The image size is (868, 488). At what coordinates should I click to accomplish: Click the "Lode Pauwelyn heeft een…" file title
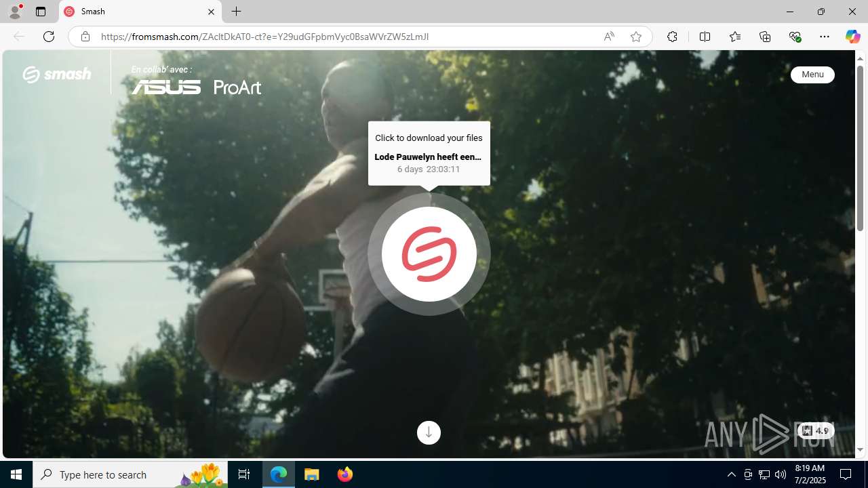[x=428, y=157]
